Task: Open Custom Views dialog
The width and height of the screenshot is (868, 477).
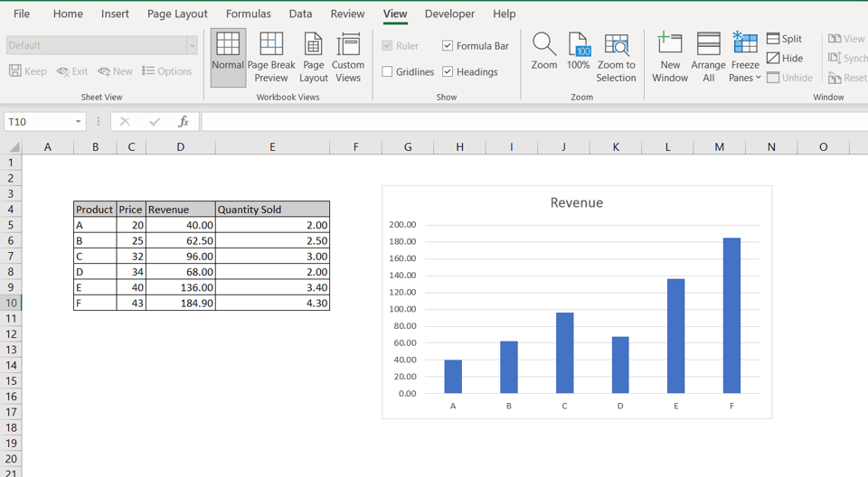Action: pyautogui.click(x=348, y=58)
